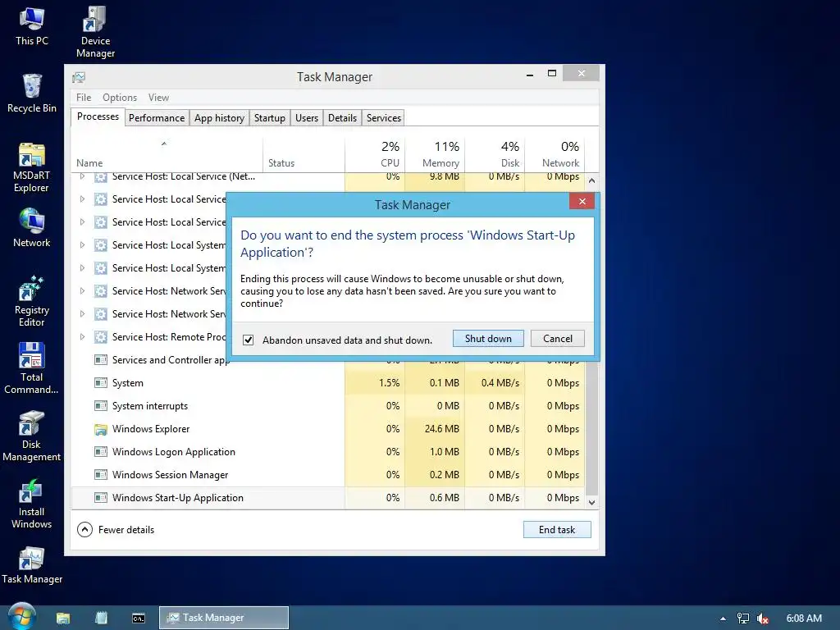
Task: Select the Total Commander desktop icon
Action: [x=32, y=368]
